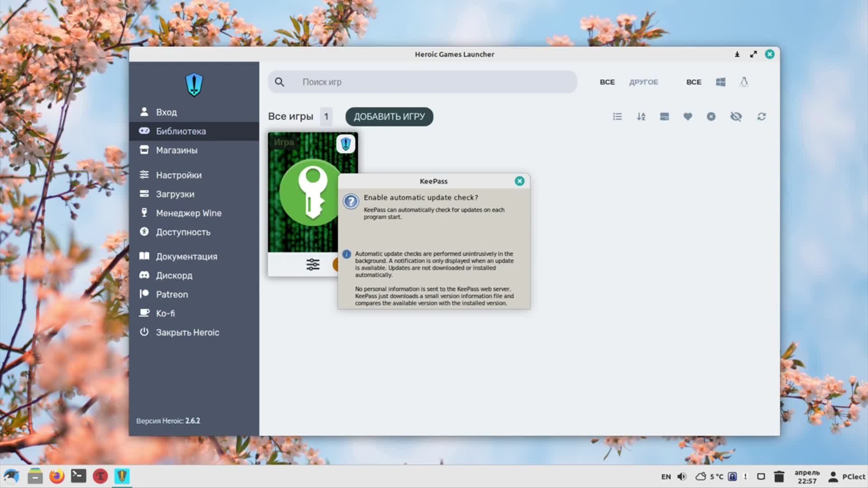Viewport: 868px width, 488px height.
Task: Select the ВСЕ platform filter
Action: 693,82
